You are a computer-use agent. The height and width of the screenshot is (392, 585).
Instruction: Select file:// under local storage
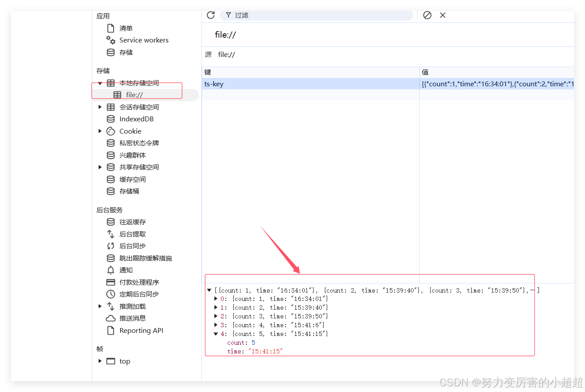tap(134, 95)
